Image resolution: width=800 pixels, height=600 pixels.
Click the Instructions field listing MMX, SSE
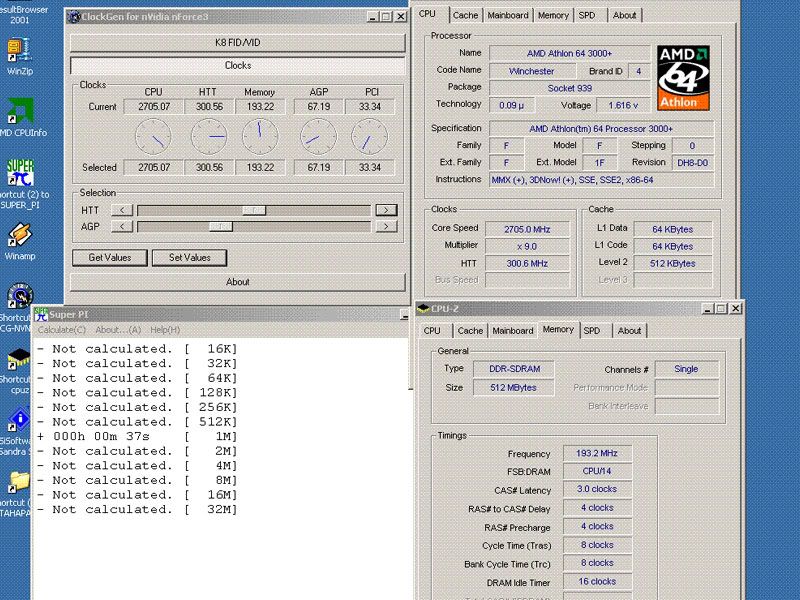(601, 180)
